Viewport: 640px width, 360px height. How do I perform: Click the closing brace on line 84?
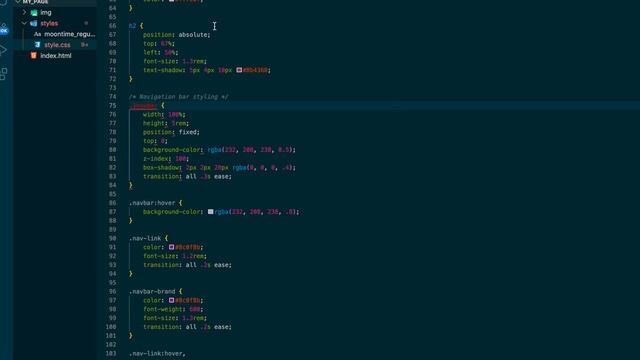131,185
